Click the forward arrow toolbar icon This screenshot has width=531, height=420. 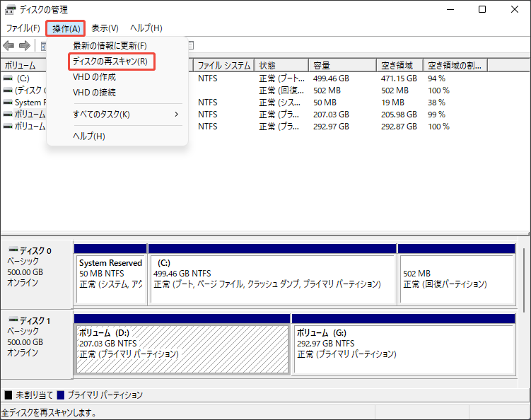click(24, 45)
